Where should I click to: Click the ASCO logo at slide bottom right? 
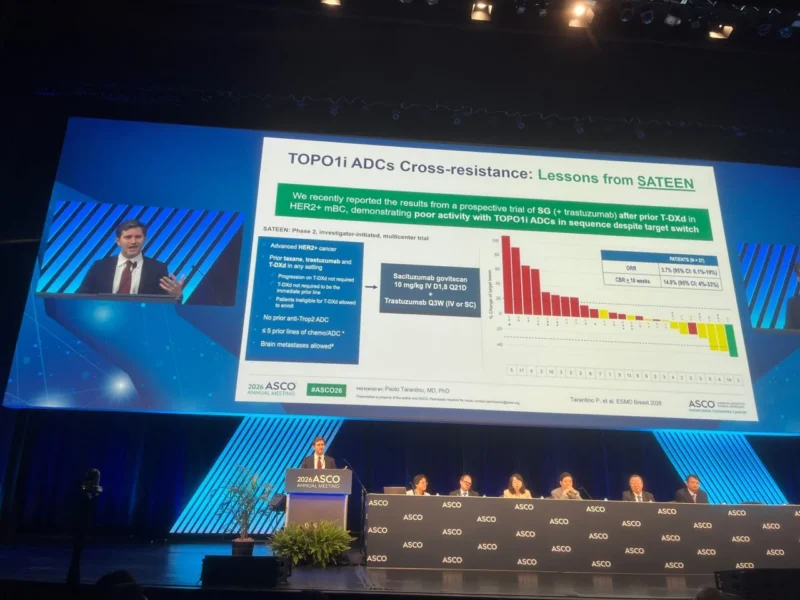coord(716,406)
